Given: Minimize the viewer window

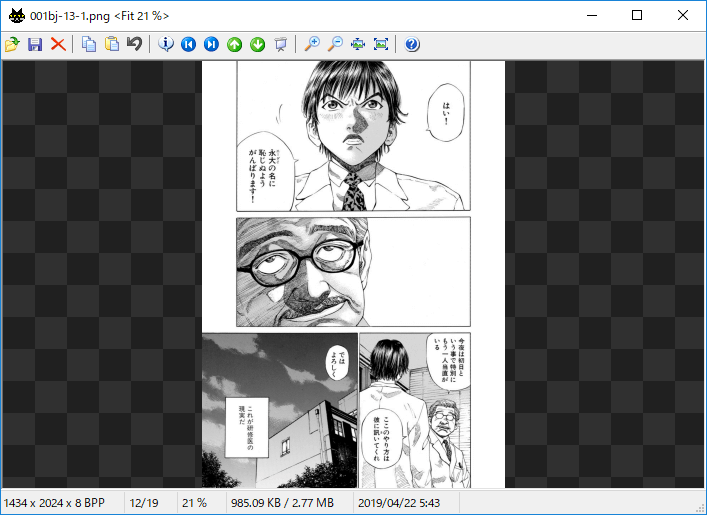Looking at the screenshot, I should pyautogui.click(x=592, y=16).
